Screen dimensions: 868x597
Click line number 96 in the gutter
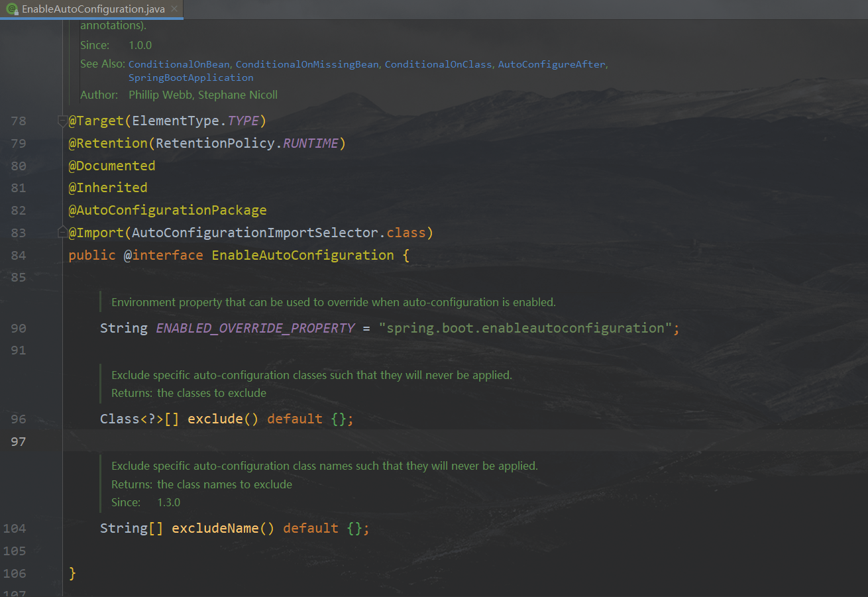[19, 419]
